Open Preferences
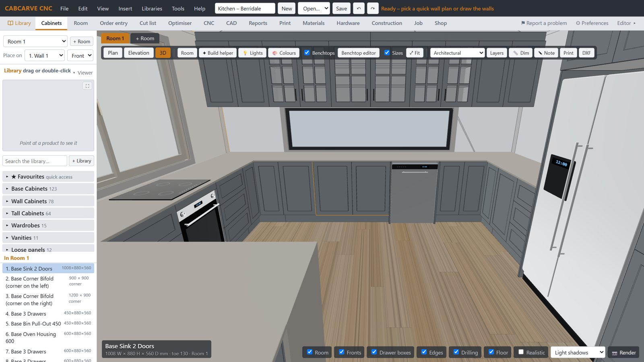 592,23
